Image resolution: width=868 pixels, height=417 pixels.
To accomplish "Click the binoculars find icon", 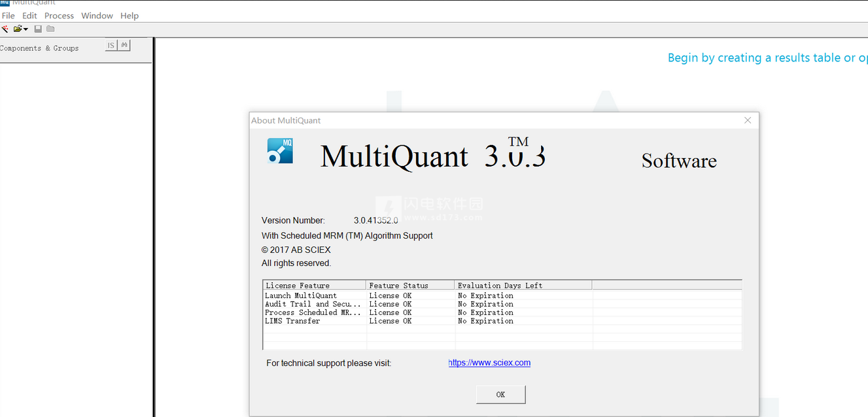I will point(124,45).
